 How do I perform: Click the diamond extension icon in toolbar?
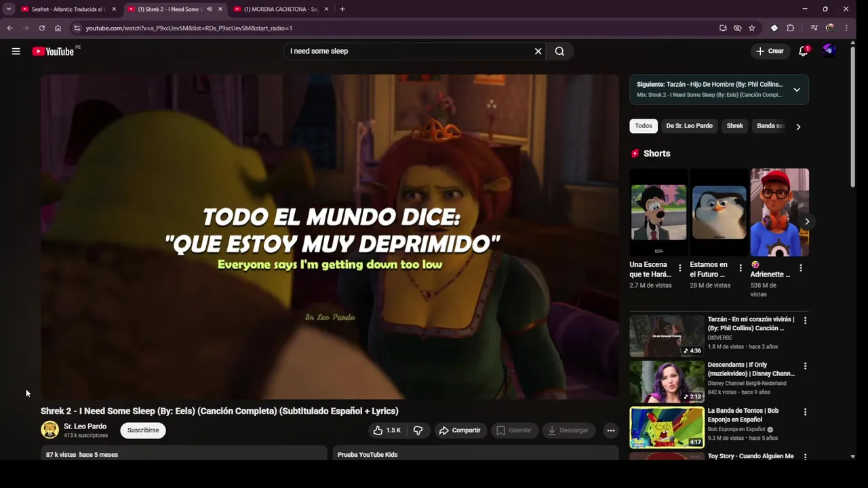point(774,28)
